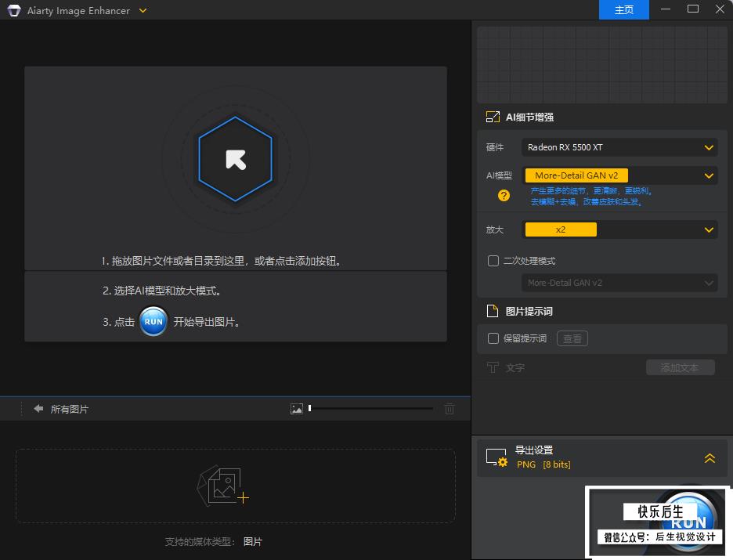
Task: Click the 添加文本 button
Action: click(x=681, y=367)
